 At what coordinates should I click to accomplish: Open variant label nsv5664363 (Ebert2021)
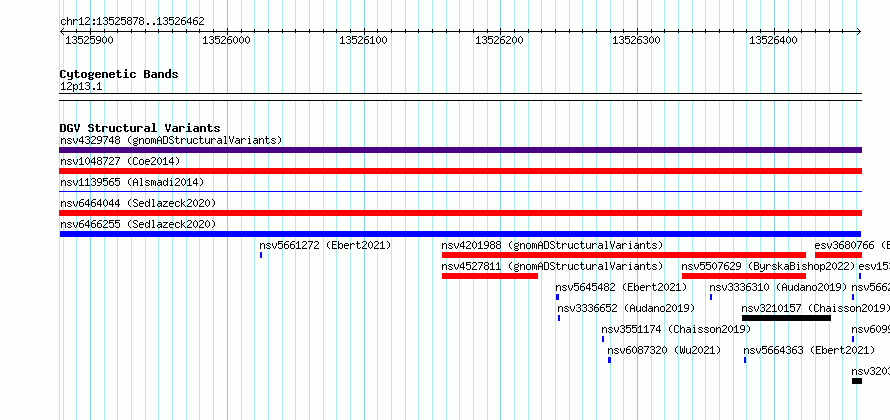coord(809,351)
